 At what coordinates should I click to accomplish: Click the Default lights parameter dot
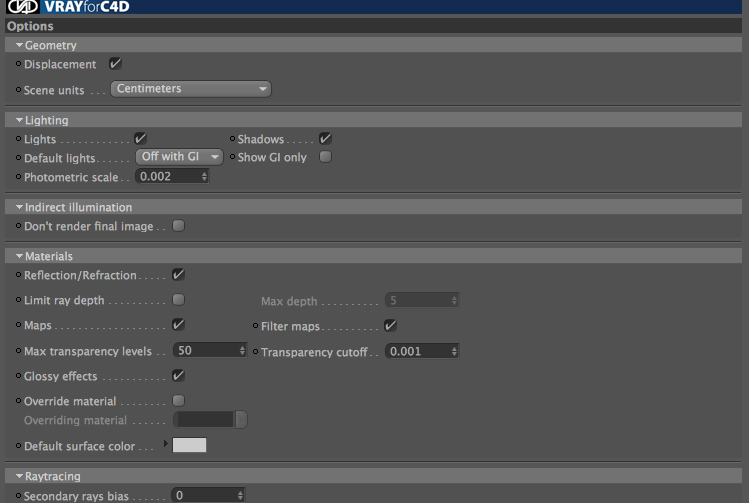pos(19,157)
